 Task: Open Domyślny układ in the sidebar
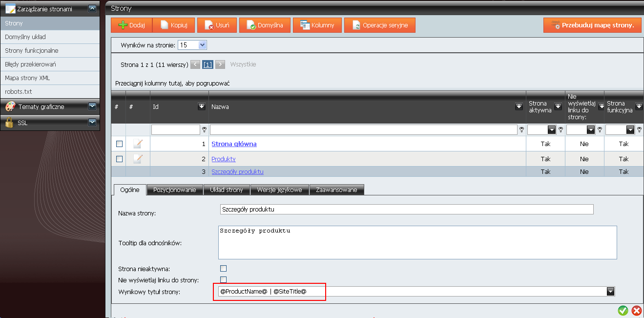point(50,37)
